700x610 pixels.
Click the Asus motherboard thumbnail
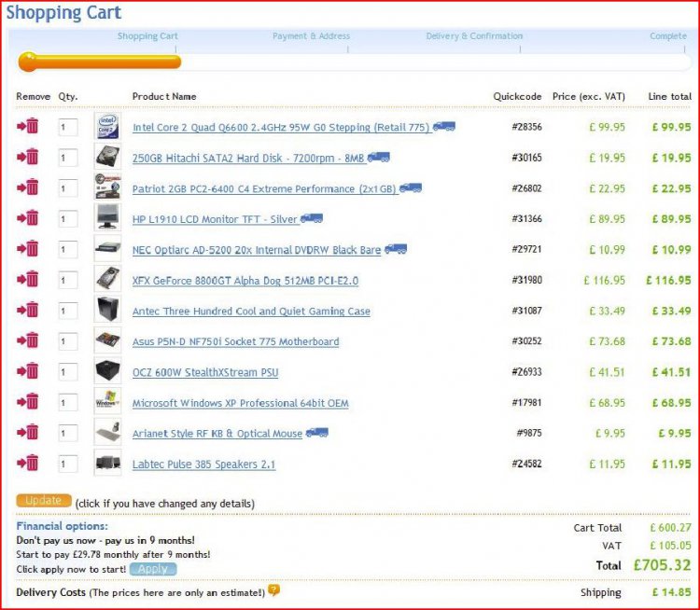click(x=107, y=340)
